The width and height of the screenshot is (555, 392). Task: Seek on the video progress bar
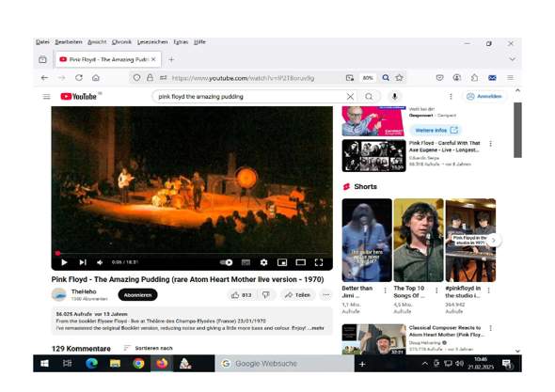[x=192, y=253]
